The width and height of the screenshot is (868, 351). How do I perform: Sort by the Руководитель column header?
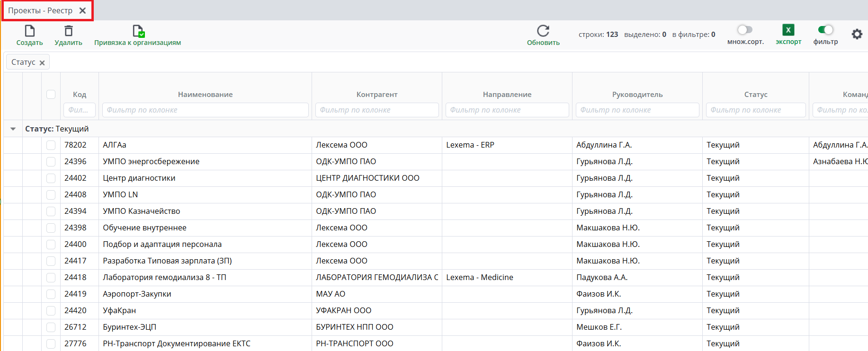[x=637, y=94]
